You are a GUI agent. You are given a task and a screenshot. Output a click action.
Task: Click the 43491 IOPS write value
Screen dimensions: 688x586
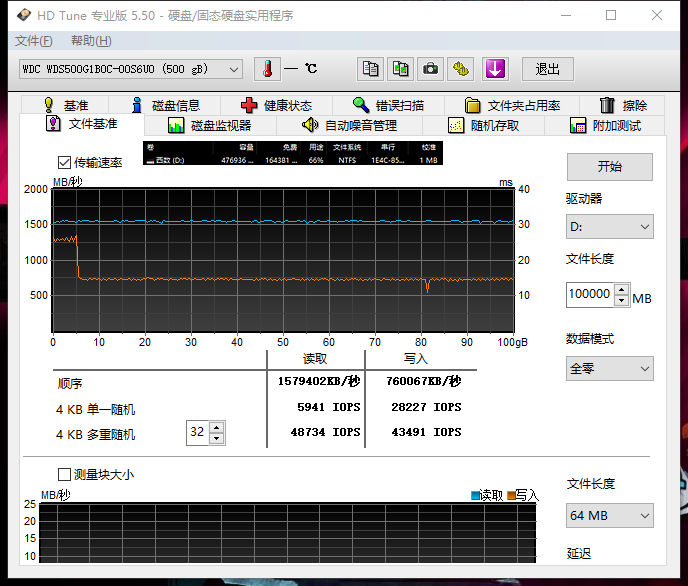click(x=426, y=432)
